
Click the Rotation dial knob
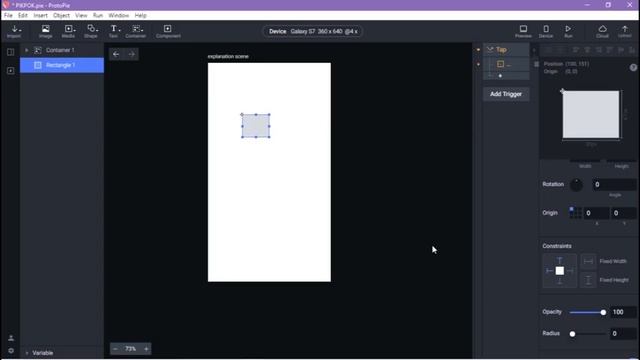576,185
